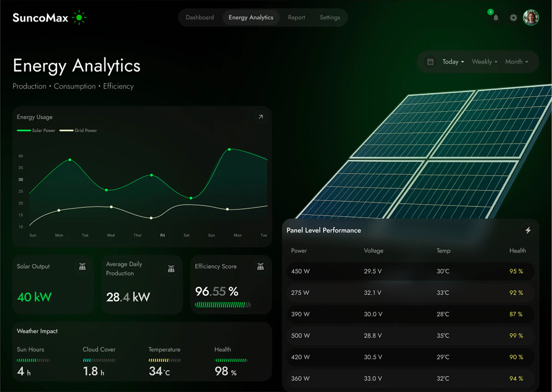Click the calendar icon beside Today
Viewport: 552px width, 392px height.
(x=430, y=62)
